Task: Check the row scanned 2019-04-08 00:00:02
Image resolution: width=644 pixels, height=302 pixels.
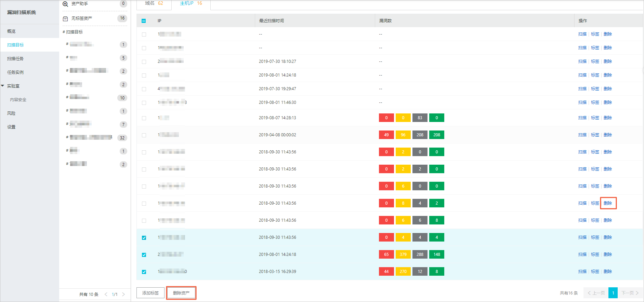Action: tap(144, 135)
